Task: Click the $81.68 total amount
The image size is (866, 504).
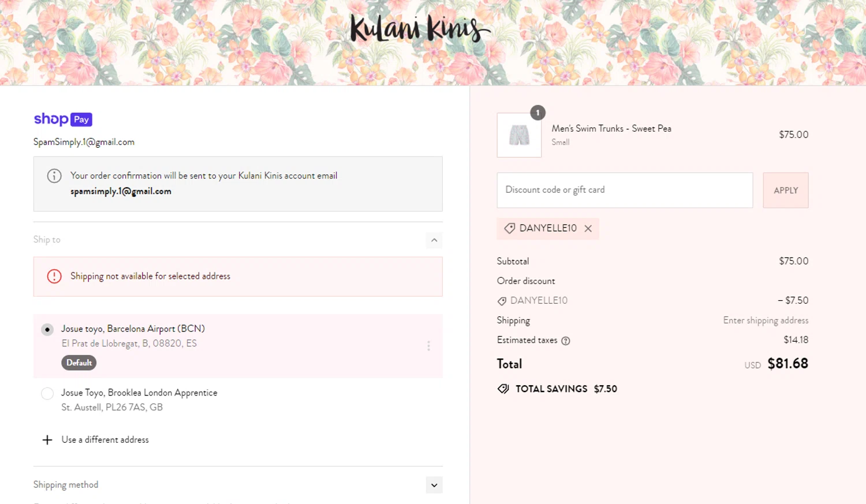Action: click(787, 364)
